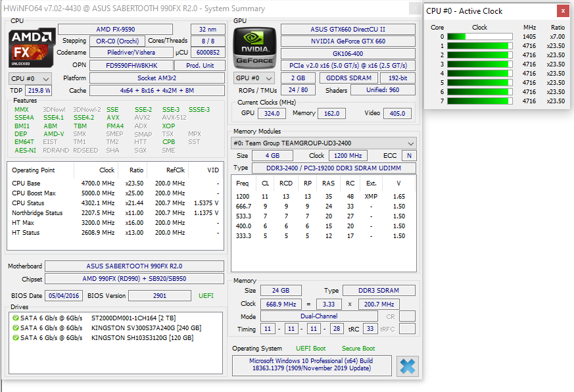Click the module clock 1200 MHz field
This screenshot has width=574, height=392.
(348, 156)
